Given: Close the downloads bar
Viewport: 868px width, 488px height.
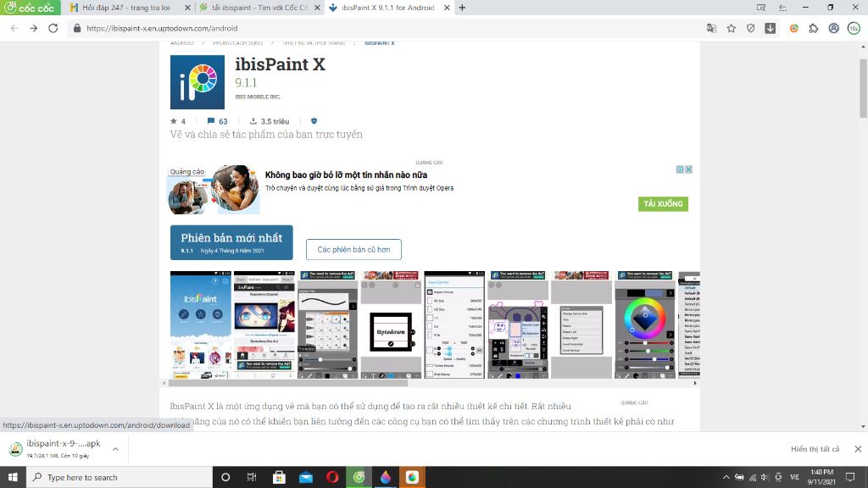Looking at the screenshot, I should [x=858, y=449].
